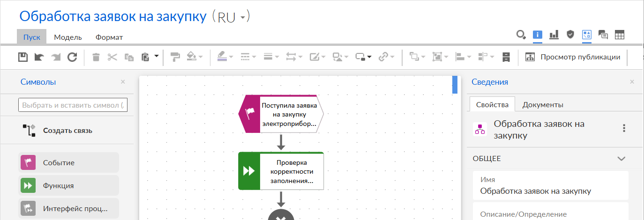This screenshot has height=220, width=644.
Task: Click the model title Обработка заявок на закупку
Action: (113, 16)
